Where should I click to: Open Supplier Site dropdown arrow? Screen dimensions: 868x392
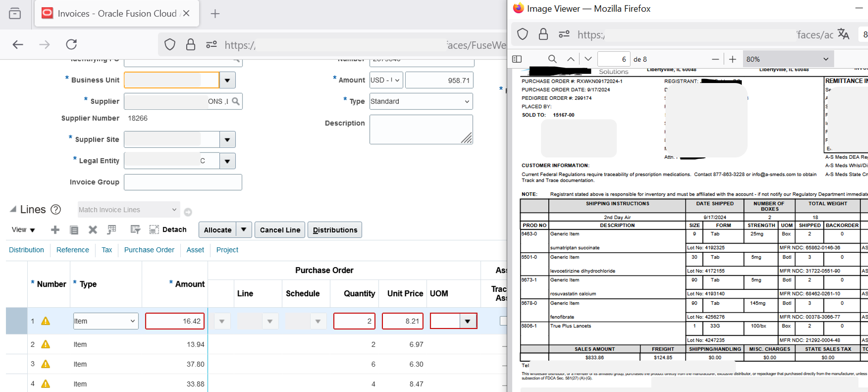227,140
